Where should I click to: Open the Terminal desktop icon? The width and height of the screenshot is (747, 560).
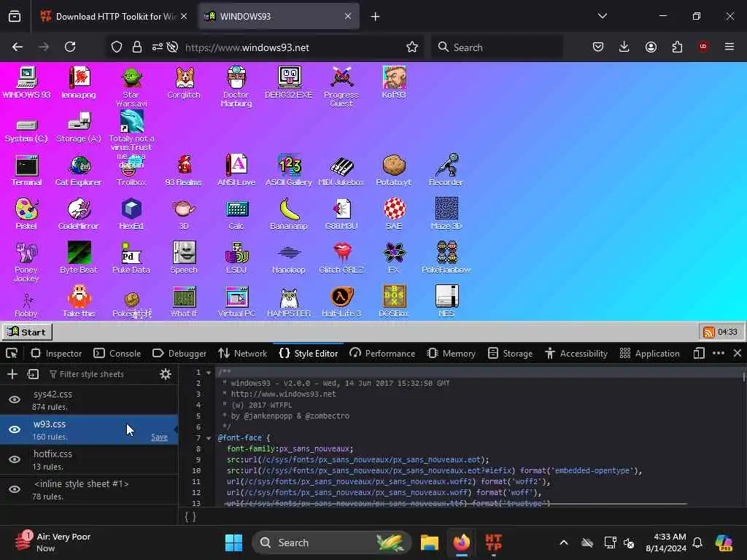27,169
